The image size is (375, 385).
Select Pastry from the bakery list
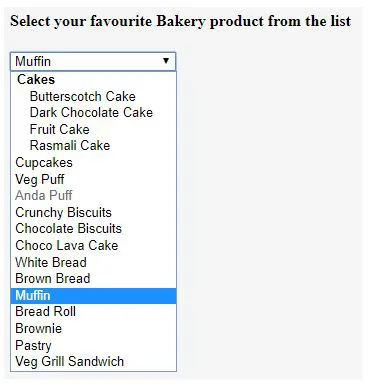pyautogui.click(x=94, y=345)
